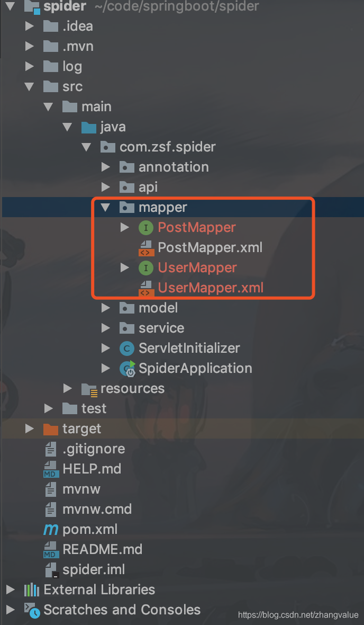364x625 pixels.
Task: Select the README.md file
Action: (x=102, y=549)
